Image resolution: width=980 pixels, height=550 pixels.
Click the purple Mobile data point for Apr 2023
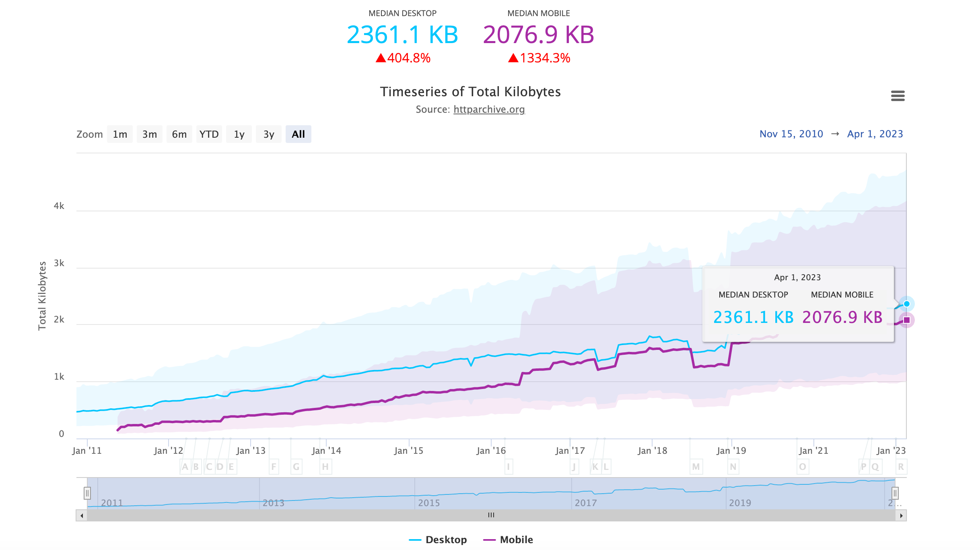pos(906,320)
